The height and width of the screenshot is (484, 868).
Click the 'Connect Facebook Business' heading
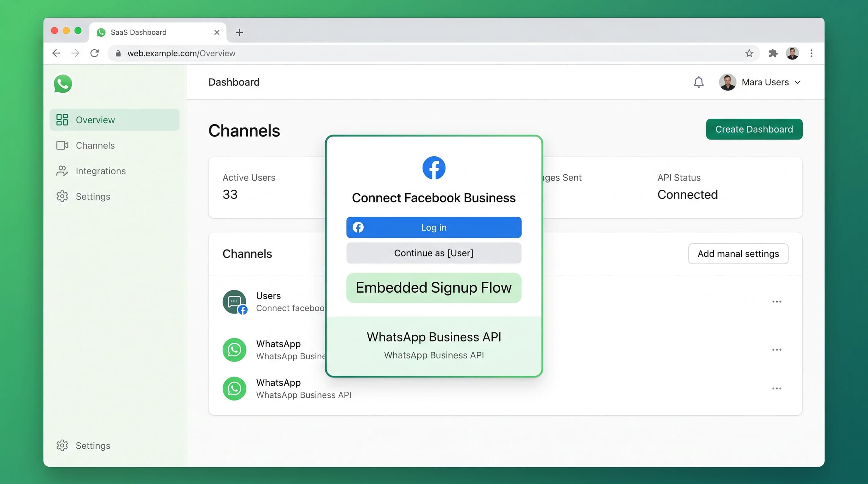pyautogui.click(x=434, y=198)
